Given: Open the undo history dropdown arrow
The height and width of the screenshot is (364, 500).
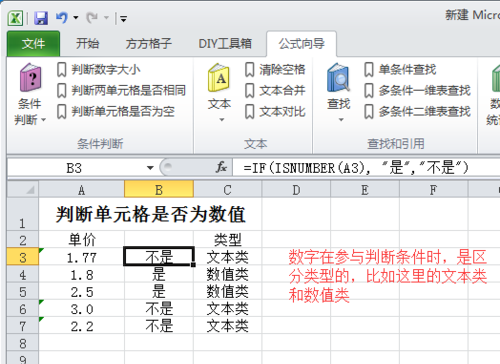Looking at the screenshot, I should coord(76,18).
